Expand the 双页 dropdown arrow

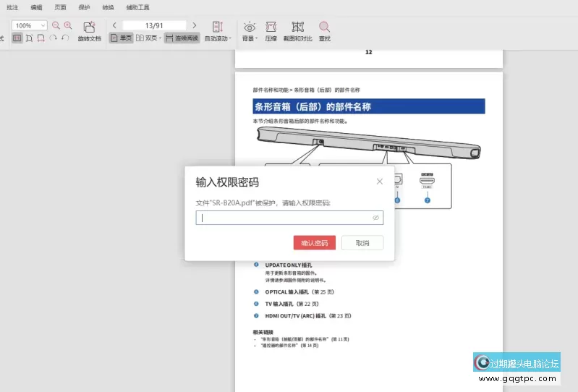coord(160,38)
